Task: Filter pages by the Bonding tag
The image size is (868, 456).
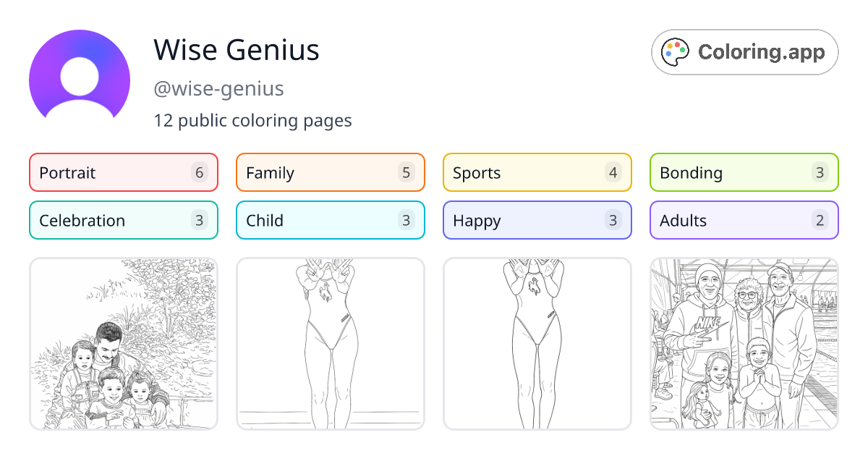Action: tap(744, 172)
